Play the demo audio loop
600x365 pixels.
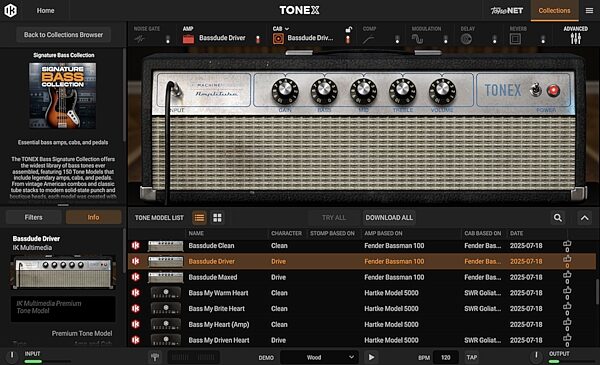pyautogui.click(x=371, y=357)
